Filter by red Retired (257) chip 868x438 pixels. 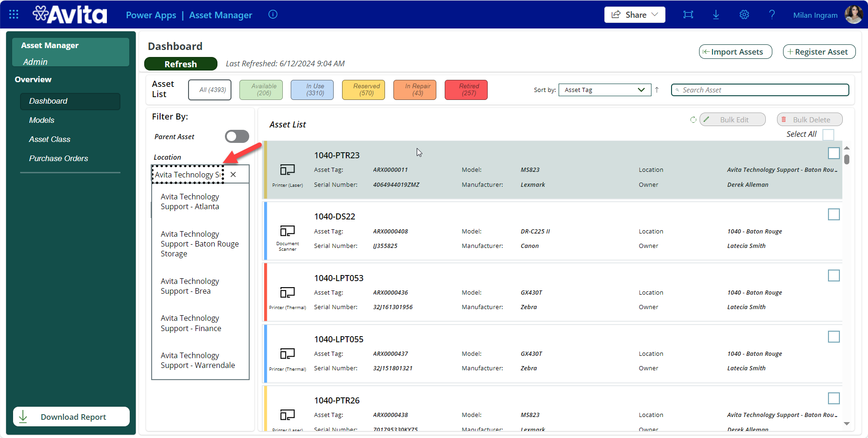click(466, 90)
